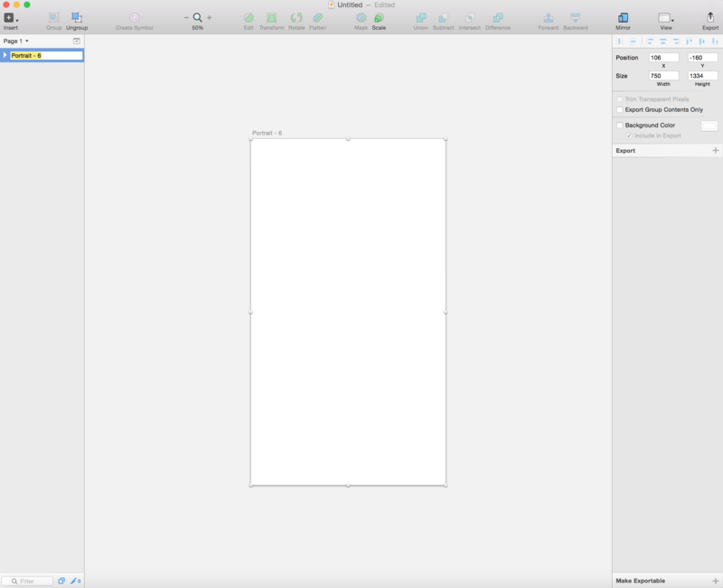
Task: Click the Create Symbol icon
Action: (134, 18)
